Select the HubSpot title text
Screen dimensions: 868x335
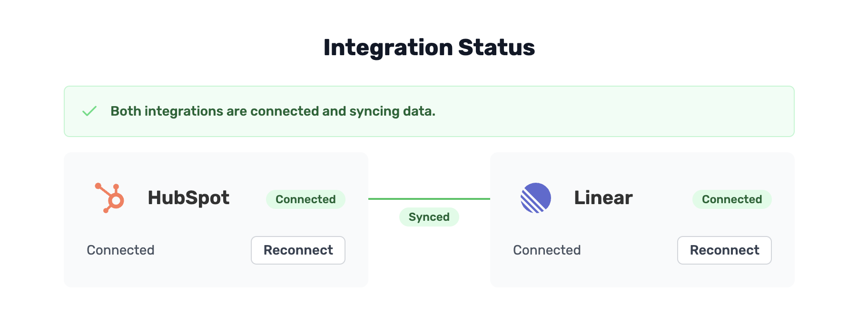click(188, 197)
